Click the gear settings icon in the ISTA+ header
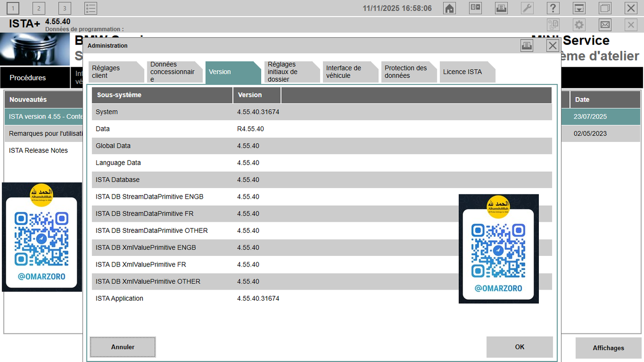This screenshot has height=362, width=644. point(579,25)
